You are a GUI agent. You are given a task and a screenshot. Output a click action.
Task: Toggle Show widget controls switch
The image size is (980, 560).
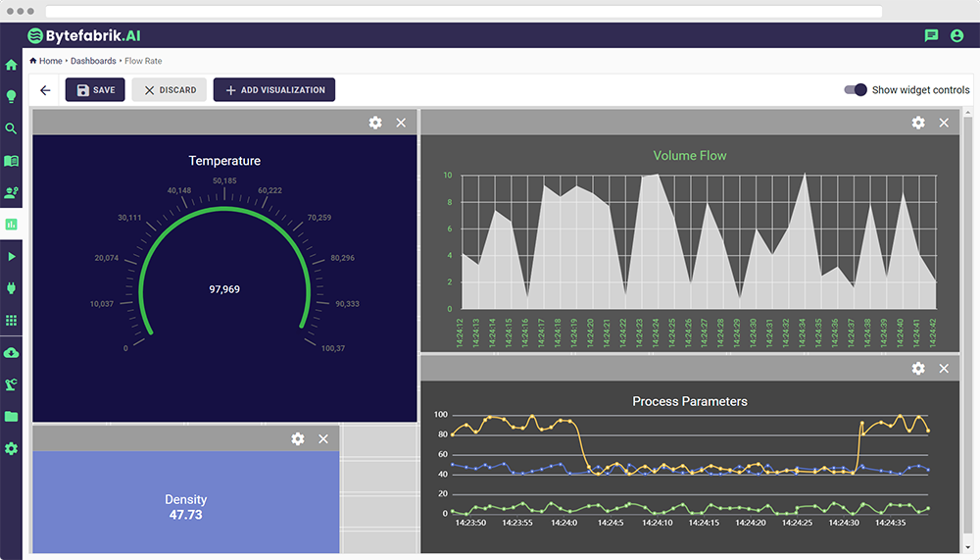pos(856,90)
